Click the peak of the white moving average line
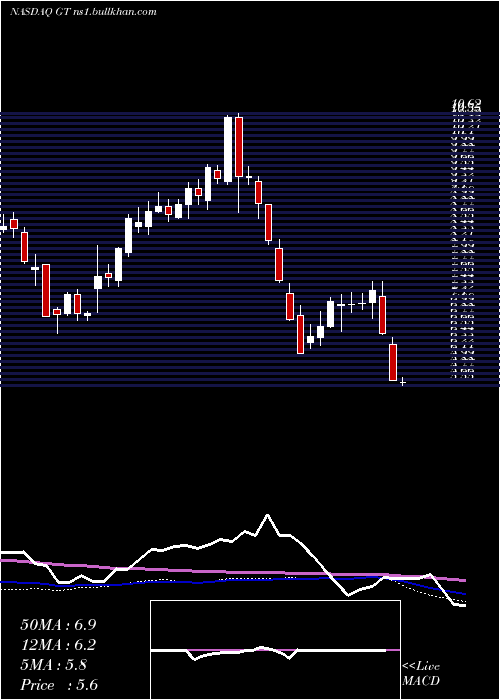The width and height of the screenshot is (500, 700). pyautogui.click(x=267, y=515)
